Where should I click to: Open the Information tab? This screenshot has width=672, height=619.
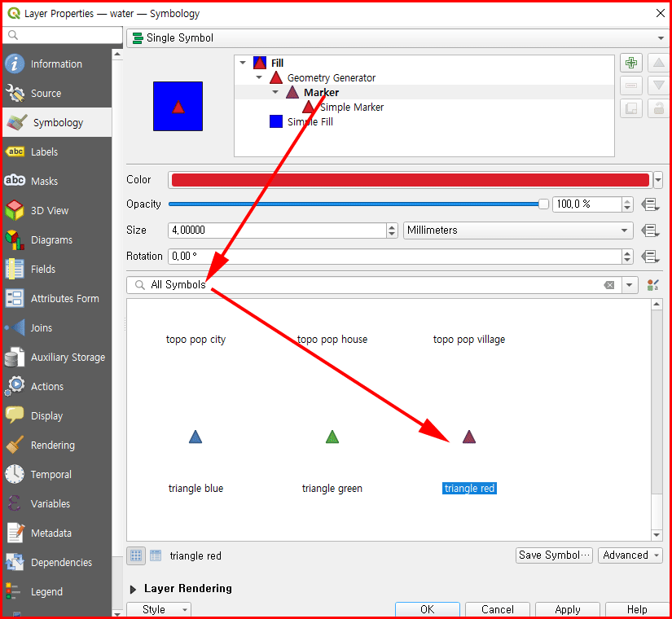[x=56, y=64]
